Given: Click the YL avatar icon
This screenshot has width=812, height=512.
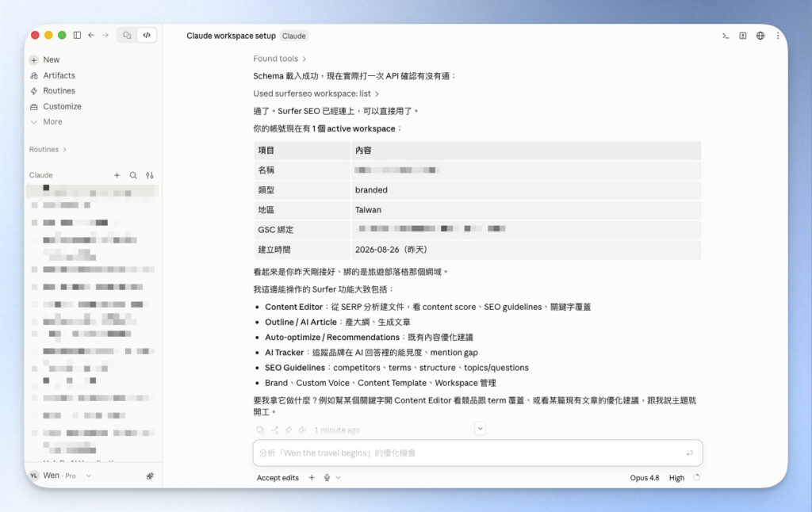Looking at the screenshot, I should click(34, 476).
